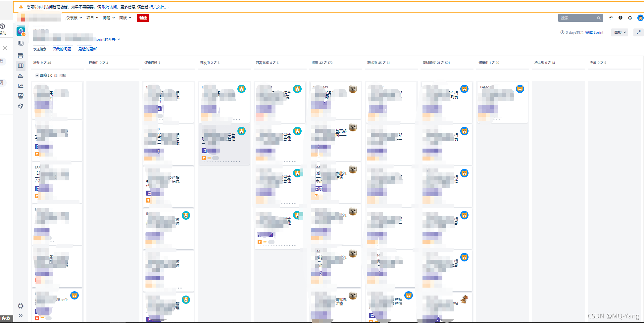Open the 仪表板 menu

[74, 18]
